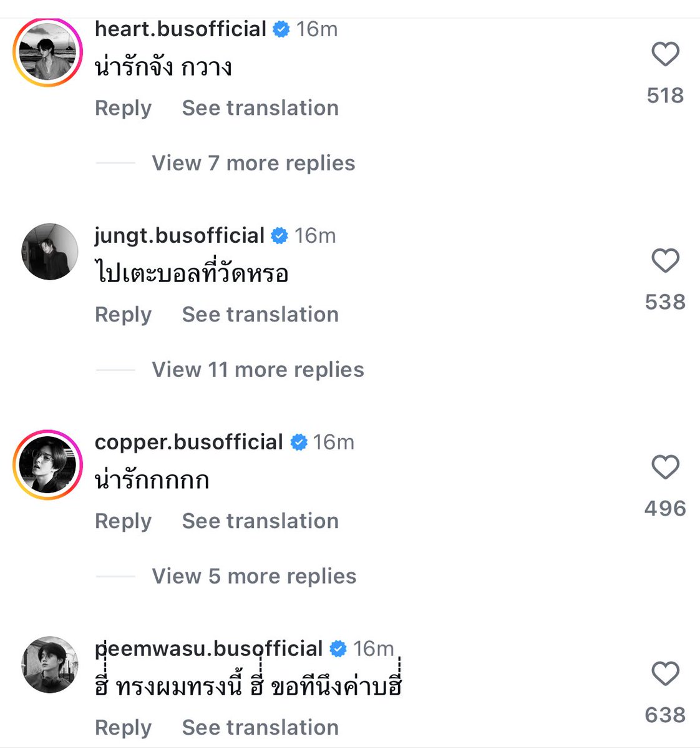Reply to heart.busofficial's comment
The image size is (700, 749).
click(123, 108)
